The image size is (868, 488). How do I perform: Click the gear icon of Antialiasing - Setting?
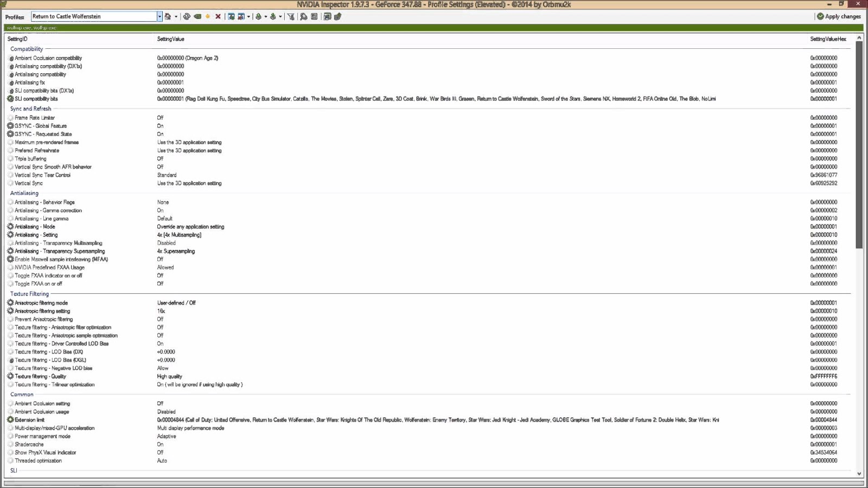point(10,235)
